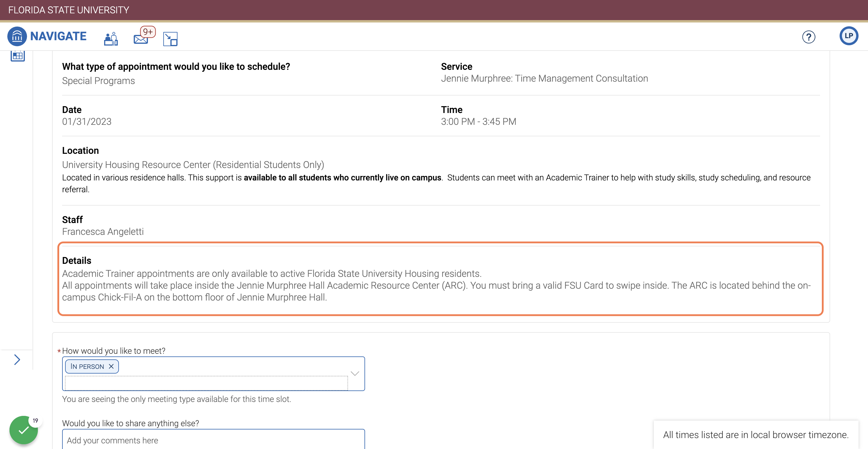Open the meeting type dropdown arrow

tap(355, 373)
